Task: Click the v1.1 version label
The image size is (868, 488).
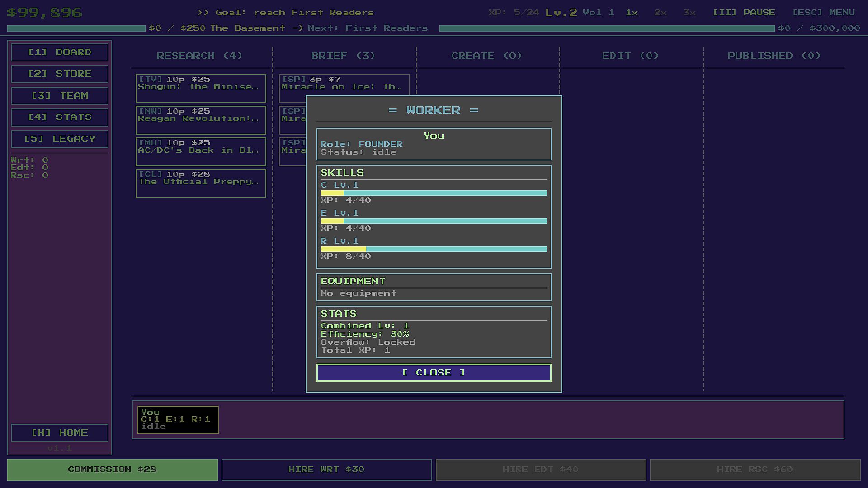Action: [60, 448]
